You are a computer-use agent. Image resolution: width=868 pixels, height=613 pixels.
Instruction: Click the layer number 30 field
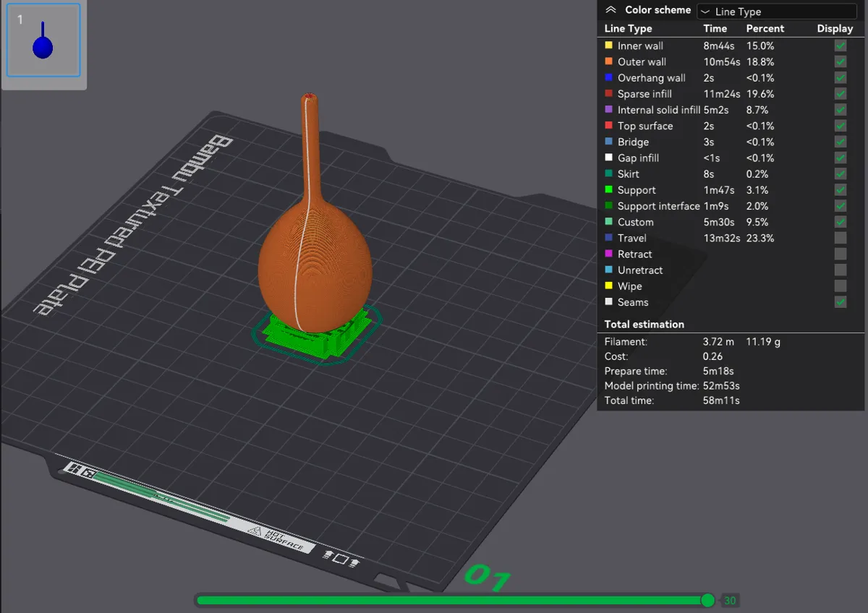(730, 601)
